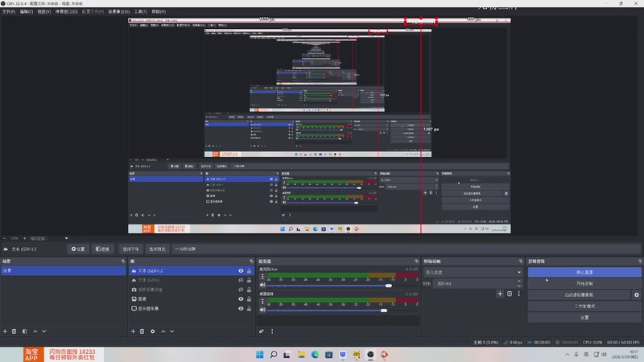Click the transition duration 300 ms field

click(474, 284)
